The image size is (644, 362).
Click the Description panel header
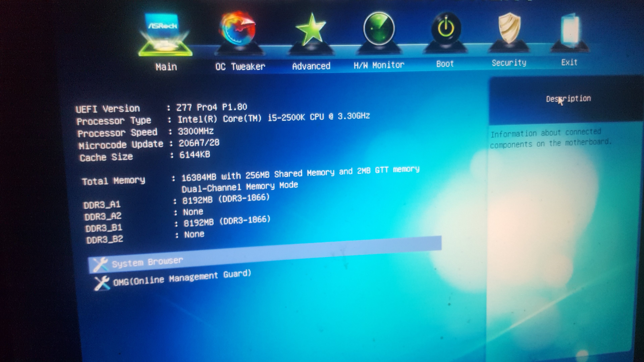[x=568, y=99]
